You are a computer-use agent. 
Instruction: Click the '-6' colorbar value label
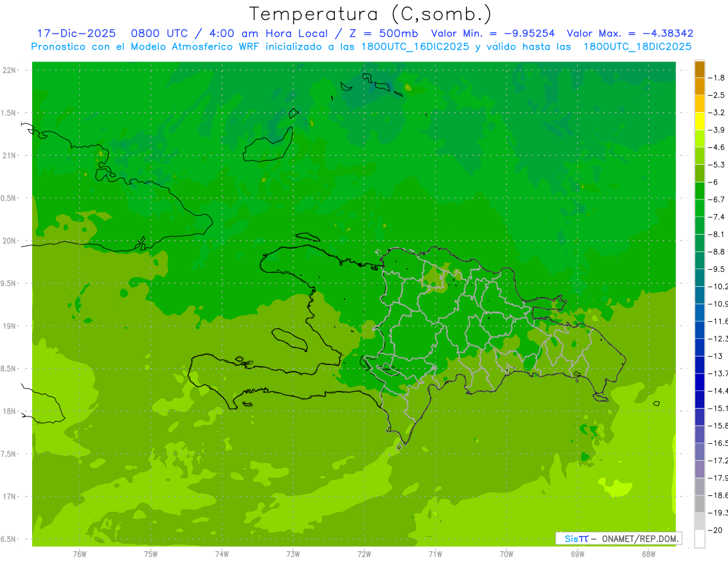[x=714, y=182]
